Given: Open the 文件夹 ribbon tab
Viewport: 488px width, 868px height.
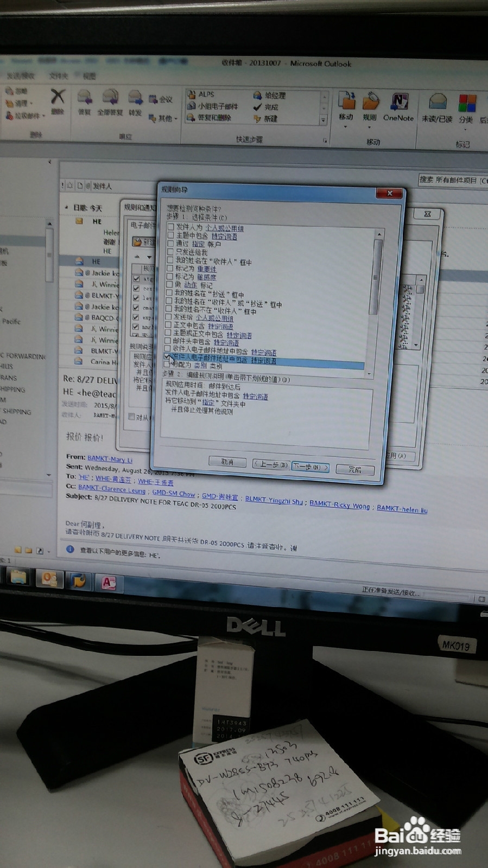Looking at the screenshot, I should click(x=59, y=76).
